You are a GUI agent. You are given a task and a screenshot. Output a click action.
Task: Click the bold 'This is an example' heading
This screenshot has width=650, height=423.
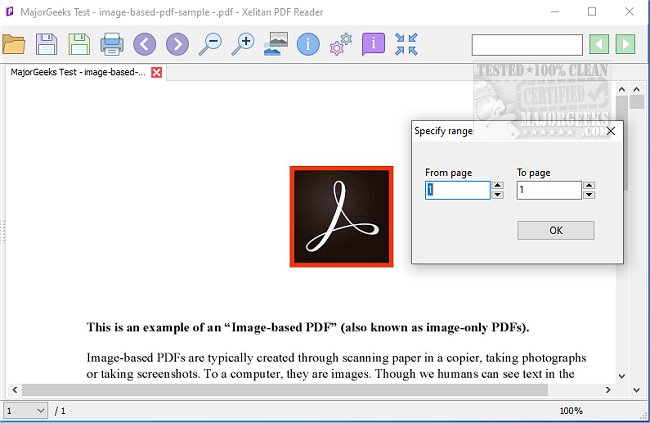coord(308,327)
